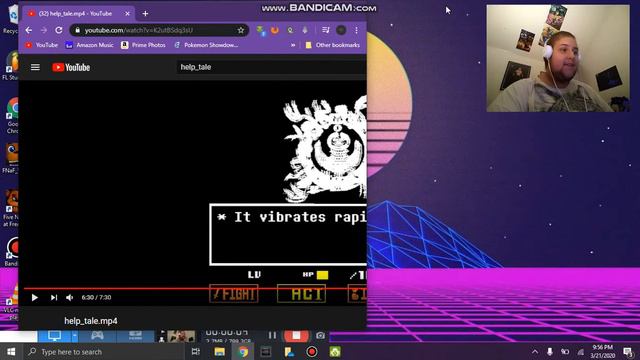Mute the video volume
Image resolution: width=640 pixels, height=360 pixels.
click(70, 298)
